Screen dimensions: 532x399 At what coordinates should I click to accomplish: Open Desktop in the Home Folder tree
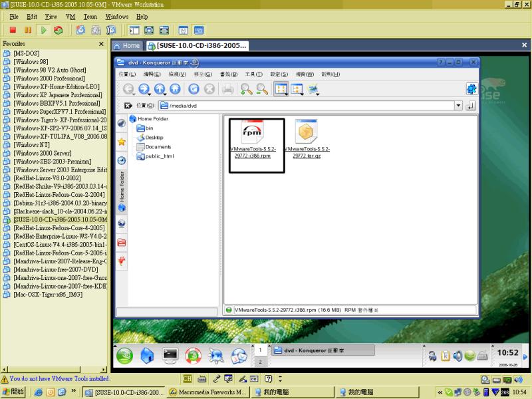tap(150, 138)
